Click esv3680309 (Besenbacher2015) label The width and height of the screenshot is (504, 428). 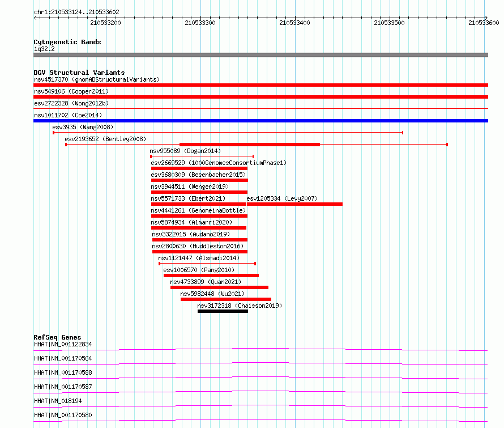198,175
